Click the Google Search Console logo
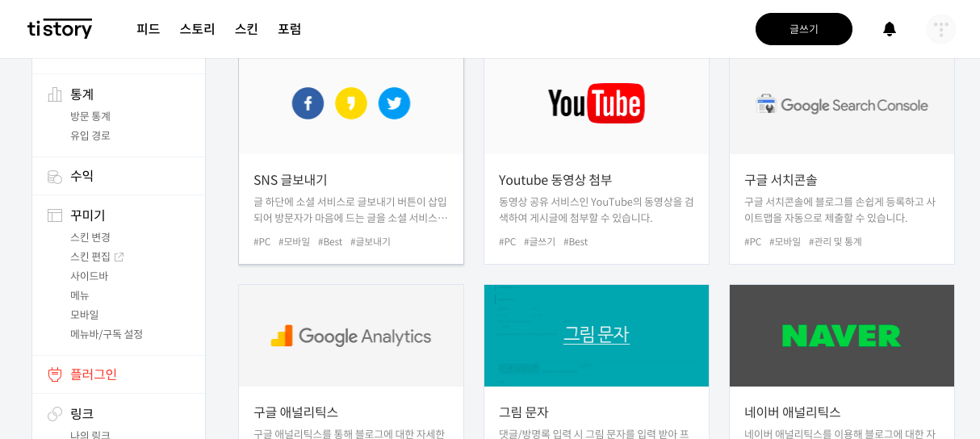This screenshot has width=980, height=439. pos(842,105)
